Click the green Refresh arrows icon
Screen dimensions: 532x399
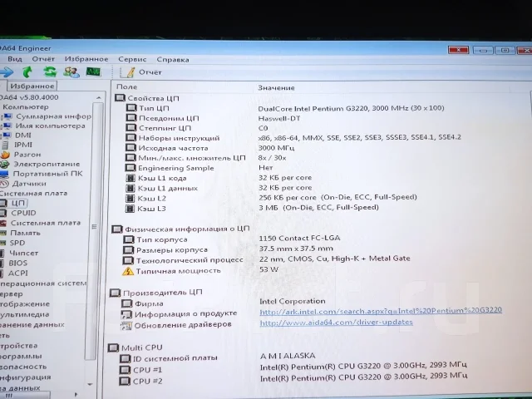point(50,71)
